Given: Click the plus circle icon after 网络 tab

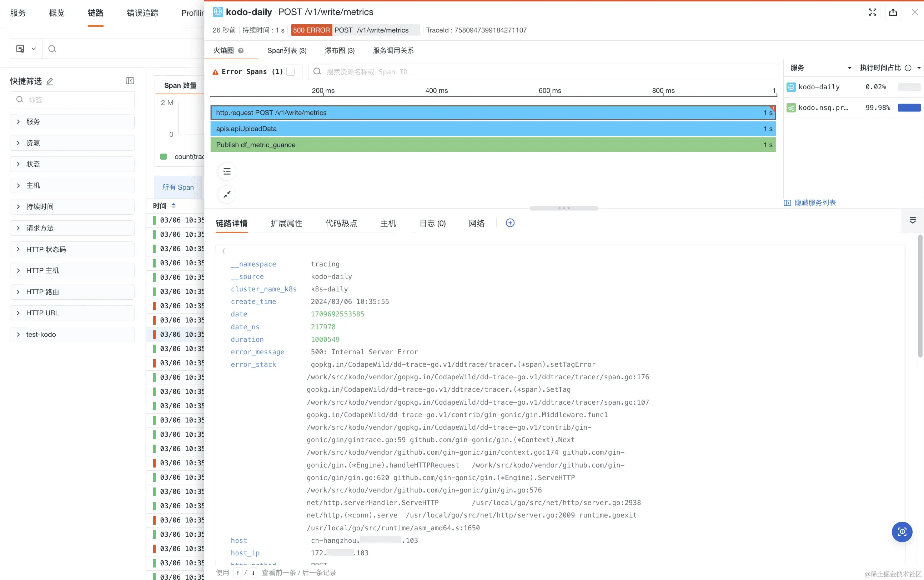Looking at the screenshot, I should [x=510, y=223].
